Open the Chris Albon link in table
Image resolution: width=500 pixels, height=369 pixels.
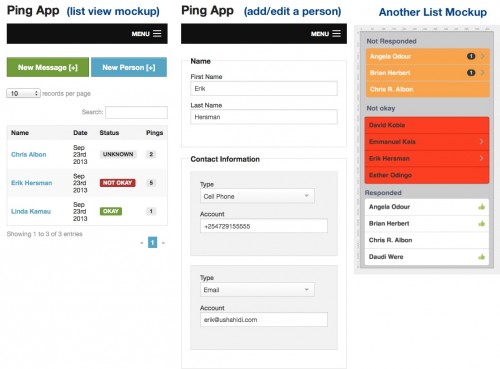click(29, 154)
